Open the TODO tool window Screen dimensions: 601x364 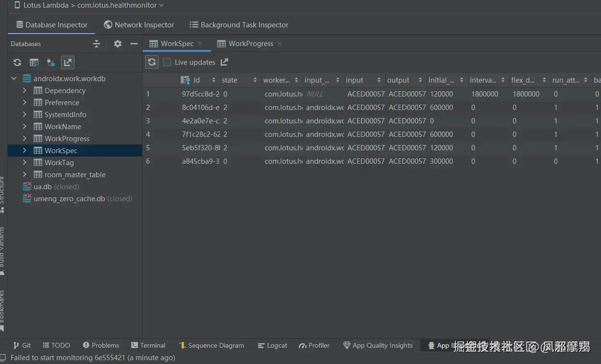point(56,345)
